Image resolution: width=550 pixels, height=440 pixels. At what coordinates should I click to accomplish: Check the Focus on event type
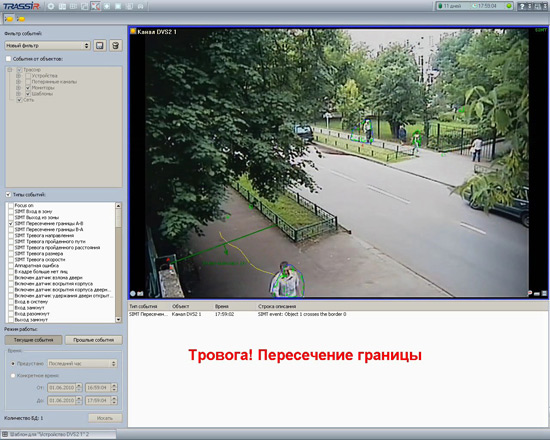pos(11,205)
